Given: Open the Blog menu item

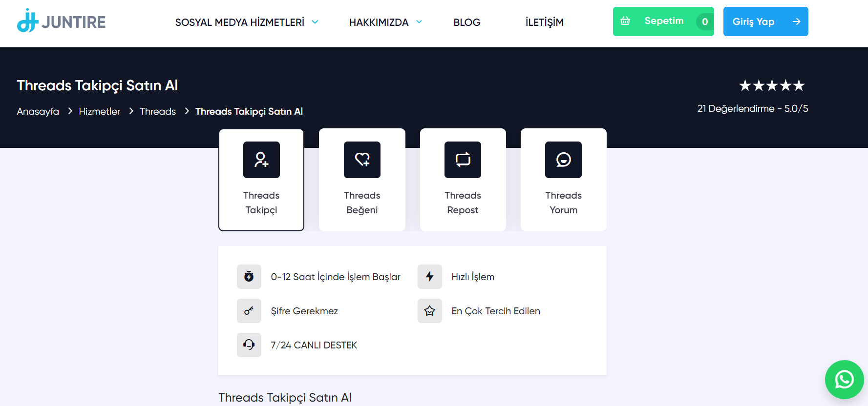Looking at the screenshot, I should (467, 22).
